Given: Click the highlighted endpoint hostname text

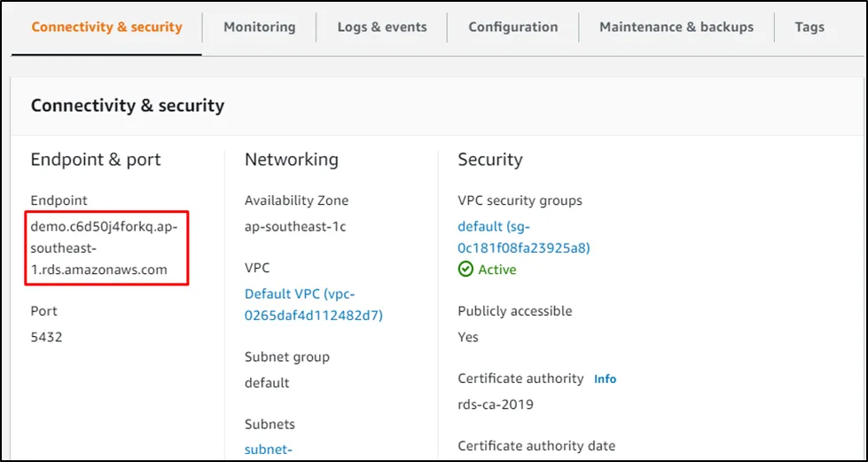Looking at the screenshot, I should pos(104,248).
